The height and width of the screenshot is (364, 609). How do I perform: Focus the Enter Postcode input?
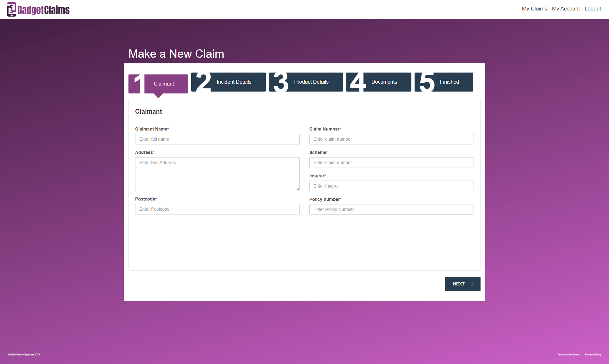click(217, 209)
